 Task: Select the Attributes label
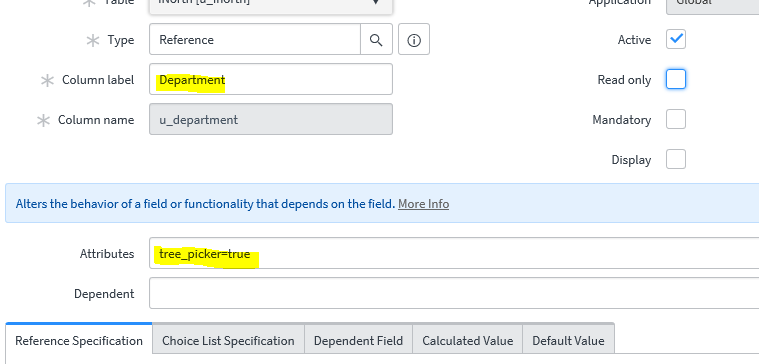[107, 254]
